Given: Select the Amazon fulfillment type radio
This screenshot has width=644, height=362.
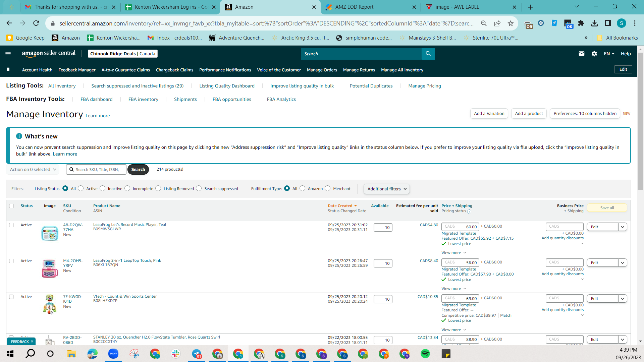Looking at the screenshot, I should point(303,188).
